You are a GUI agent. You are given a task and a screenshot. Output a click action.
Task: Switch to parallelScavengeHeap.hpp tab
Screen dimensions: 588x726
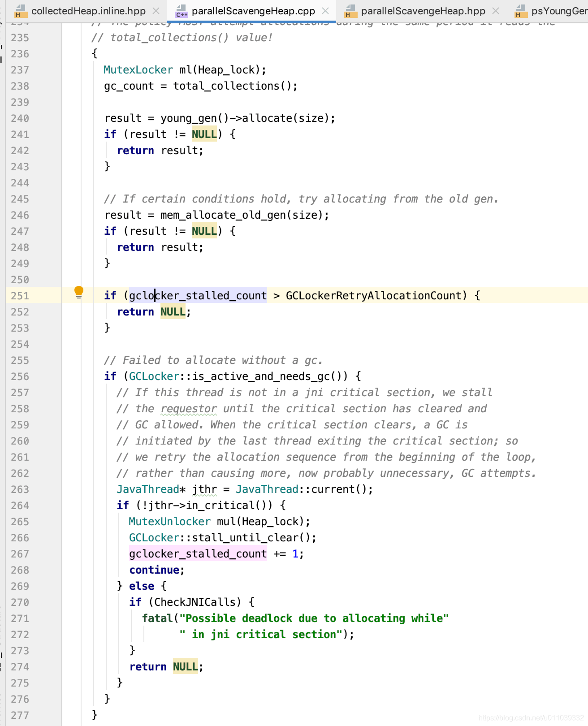423,11
